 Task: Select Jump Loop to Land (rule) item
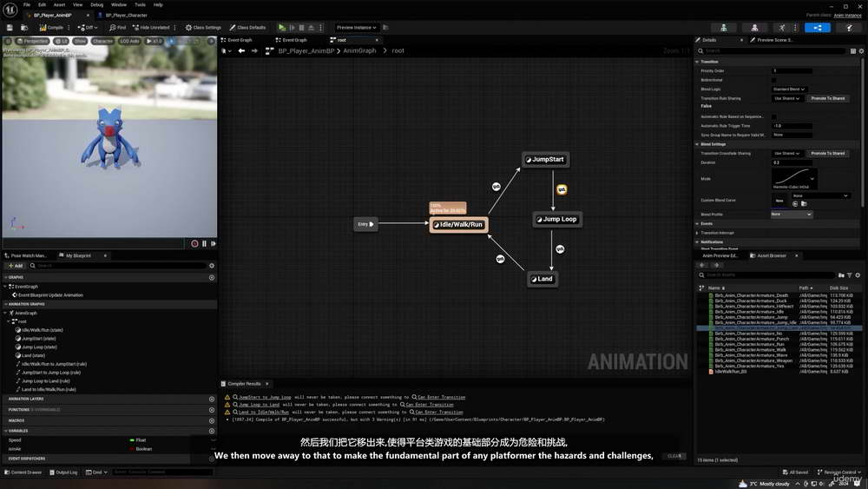[45, 381]
